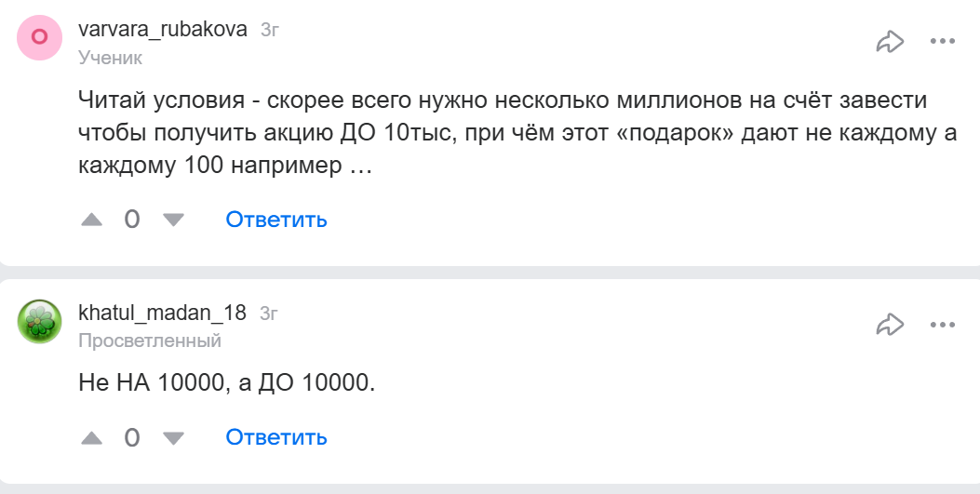Share khatul_madan_18's comment via arrow icon
The width and height of the screenshot is (980, 494).
coord(891,324)
